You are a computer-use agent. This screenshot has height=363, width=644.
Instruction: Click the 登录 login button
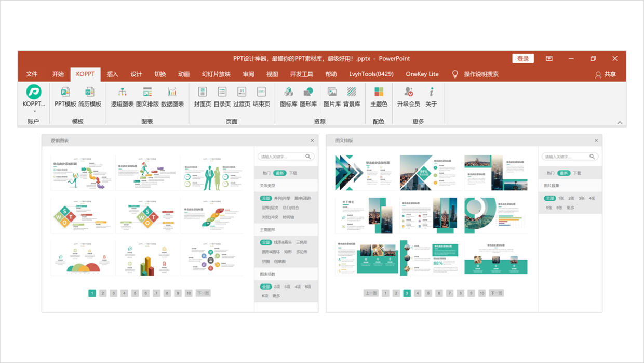click(x=523, y=59)
